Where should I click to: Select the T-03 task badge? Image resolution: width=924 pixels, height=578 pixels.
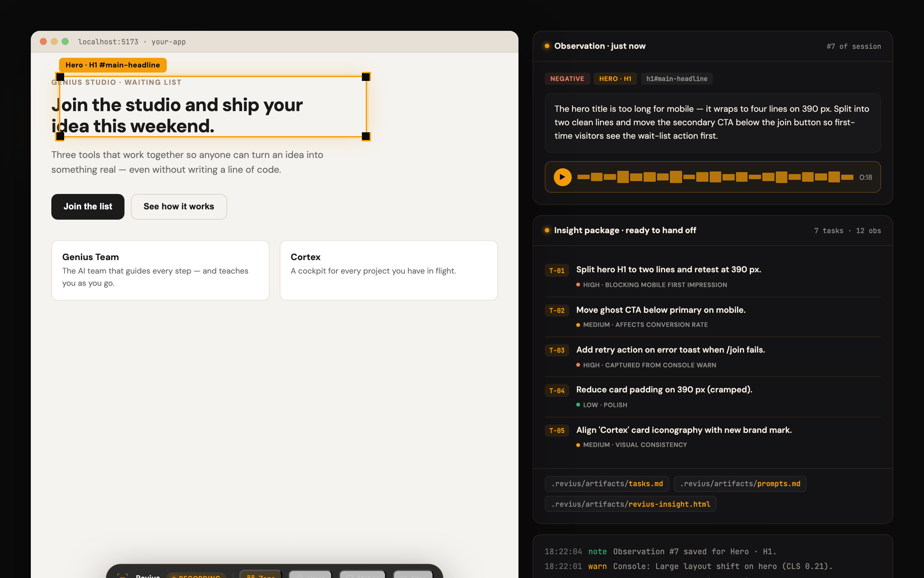pos(557,350)
